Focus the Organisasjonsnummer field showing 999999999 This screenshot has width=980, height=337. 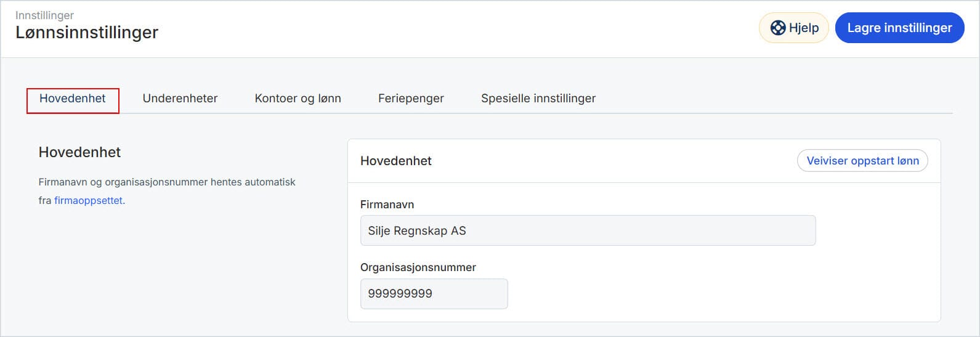434,294
